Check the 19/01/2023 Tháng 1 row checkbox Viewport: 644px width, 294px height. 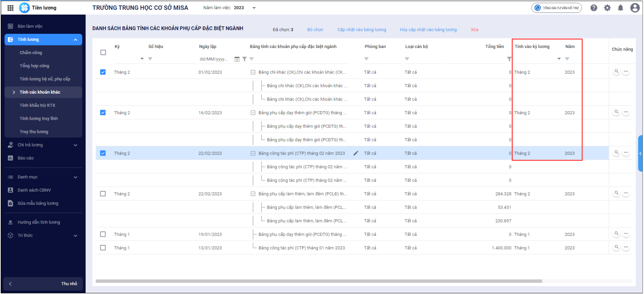pos(103,234)
